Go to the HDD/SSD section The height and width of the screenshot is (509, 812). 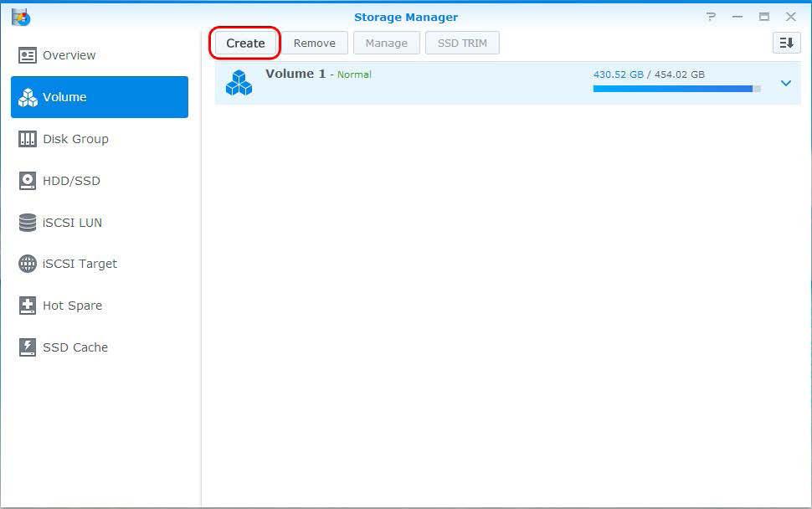pyautogui.click(x=100, y=181)
